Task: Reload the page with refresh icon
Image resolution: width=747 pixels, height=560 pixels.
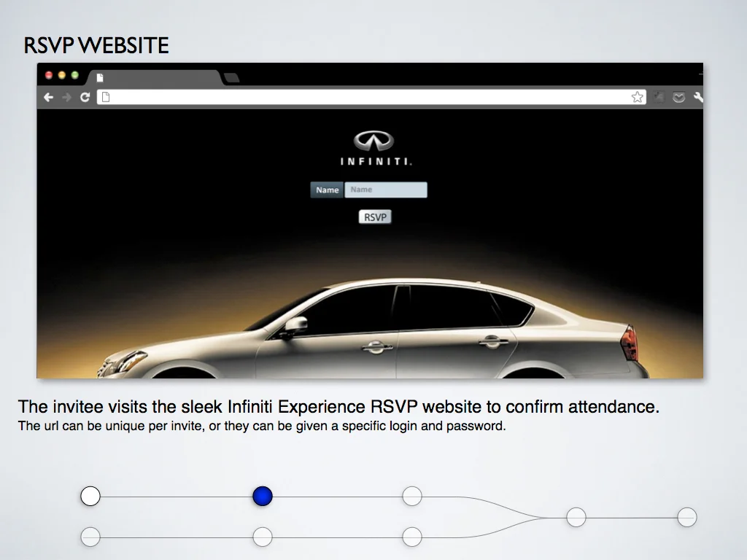Action: pos(85,97)
